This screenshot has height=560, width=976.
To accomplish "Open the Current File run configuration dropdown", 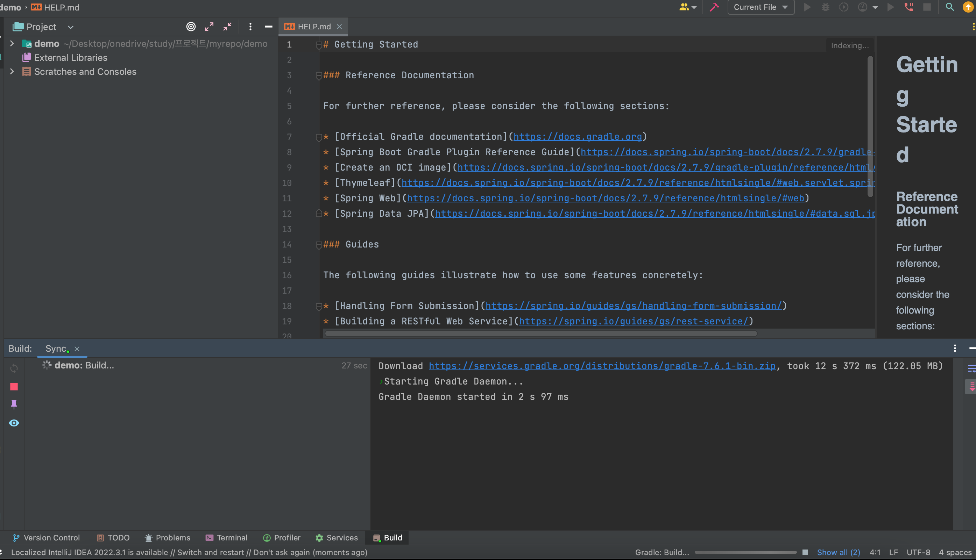I will tap(761, 7).
